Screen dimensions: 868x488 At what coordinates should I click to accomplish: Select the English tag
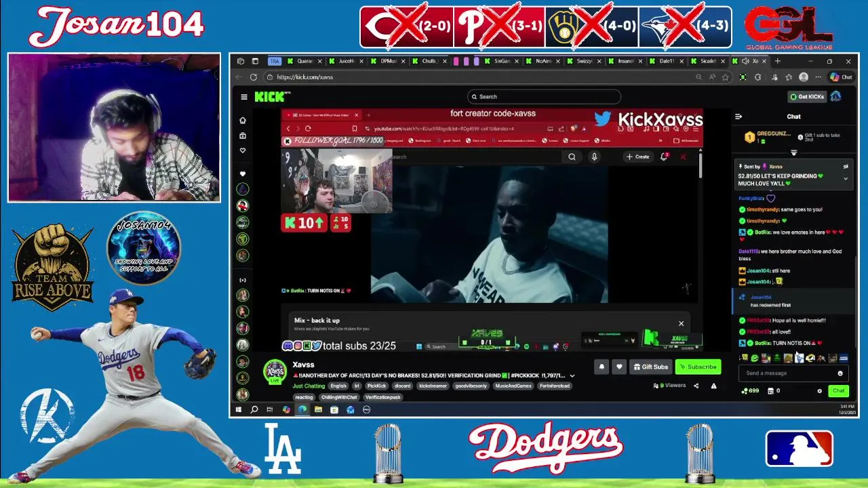click(338, 386)
